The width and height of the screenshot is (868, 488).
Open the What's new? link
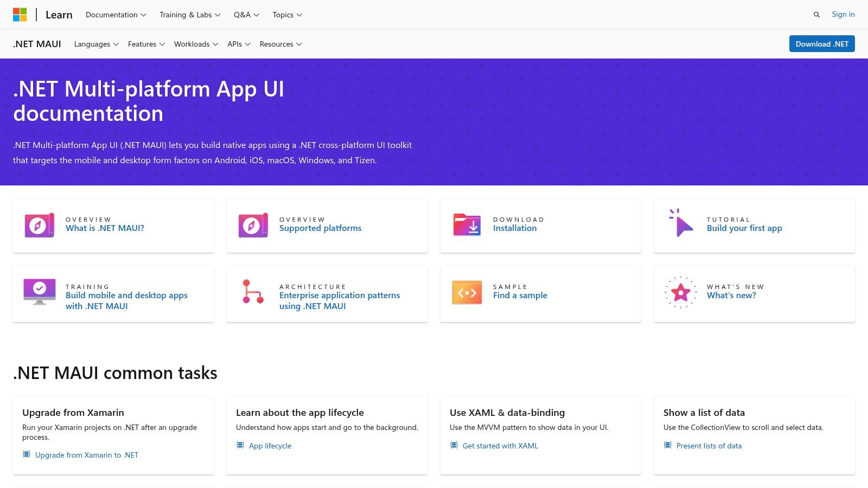[731, 296]
